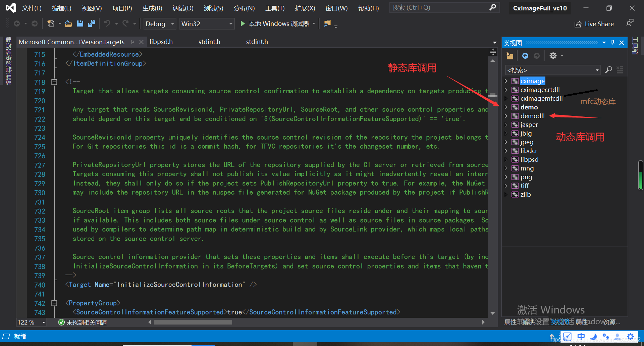Click the new project icon in toolbar

tap(51, 23)
